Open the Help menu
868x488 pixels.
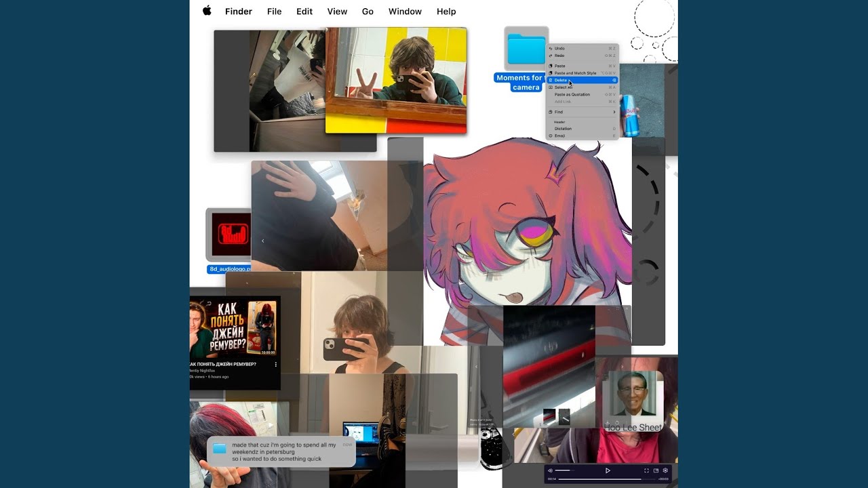pos(446,12)
